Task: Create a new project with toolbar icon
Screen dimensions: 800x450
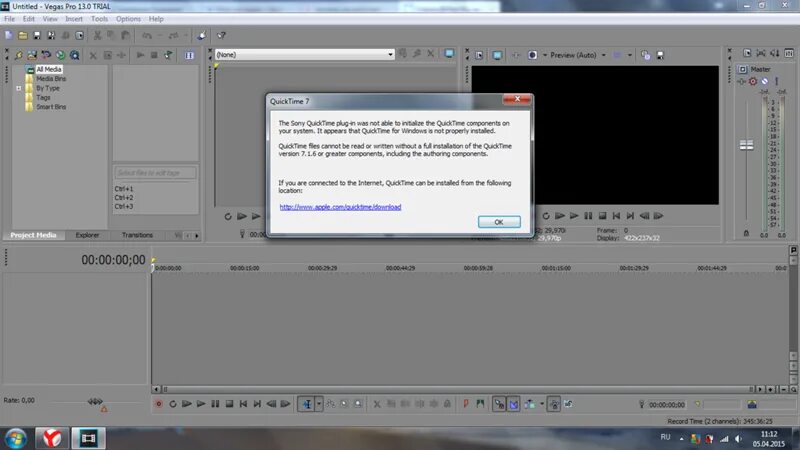Action: point(9,35)
